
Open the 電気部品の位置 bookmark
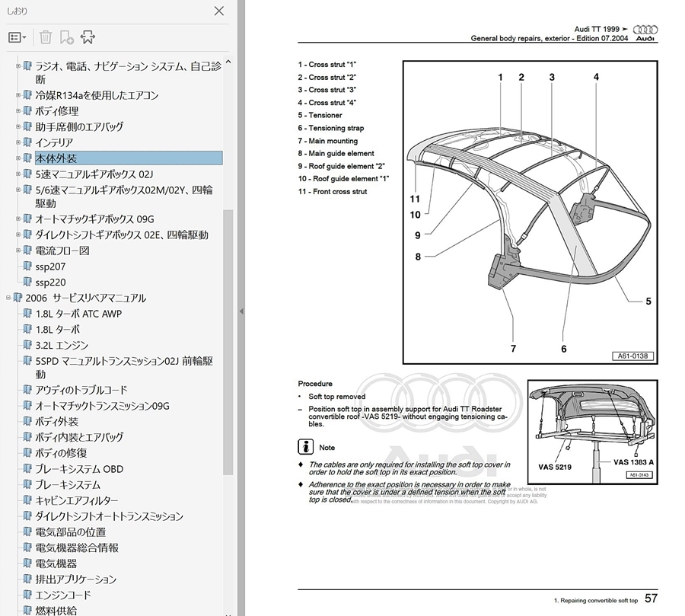70,531
